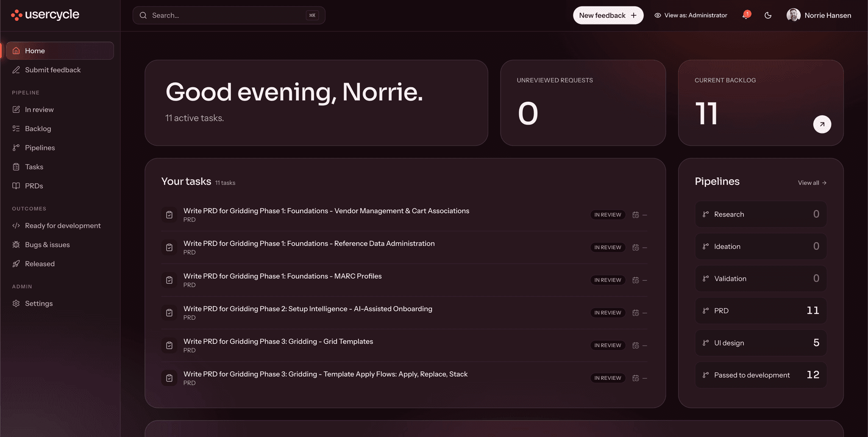
Task: Click plus icon on New feedback button
Action: tap(634, 15)
